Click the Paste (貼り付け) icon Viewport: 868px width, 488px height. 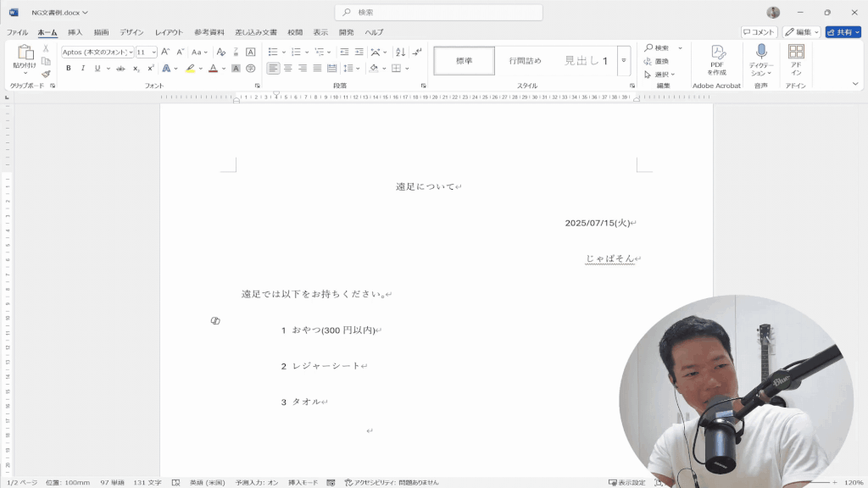click(25, 53)
